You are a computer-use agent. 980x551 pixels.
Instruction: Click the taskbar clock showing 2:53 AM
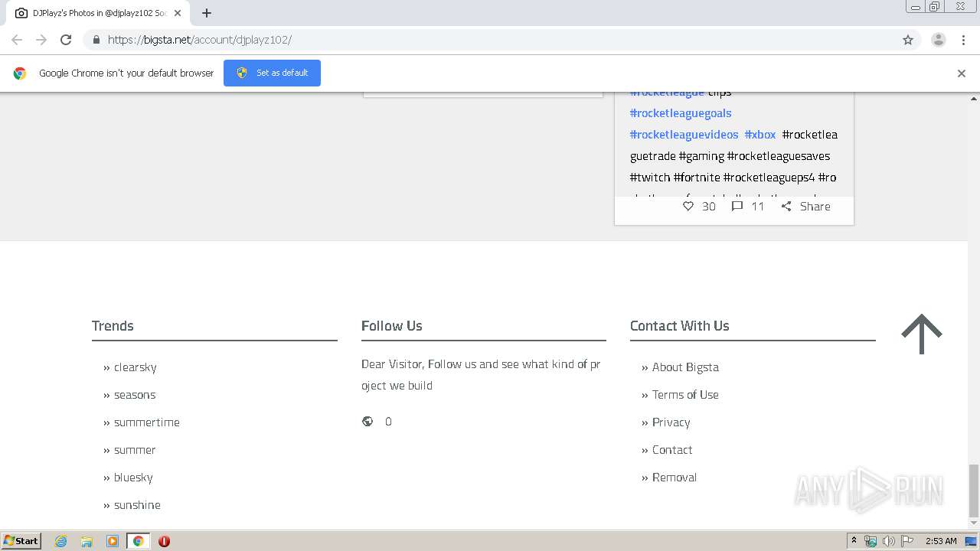point(941,541)
